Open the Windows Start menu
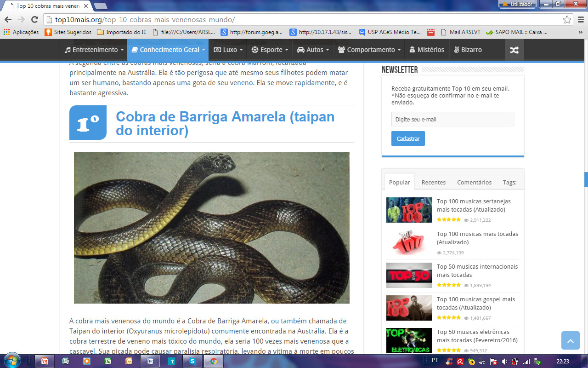The image size is (588, 368). click(x=11, y=360)
